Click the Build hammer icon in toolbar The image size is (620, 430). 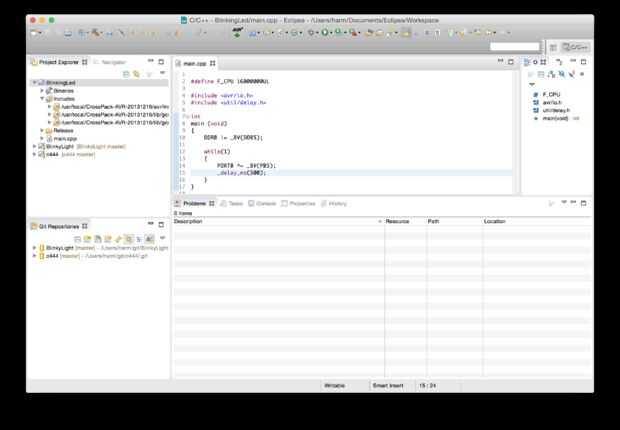pos(96,33)
